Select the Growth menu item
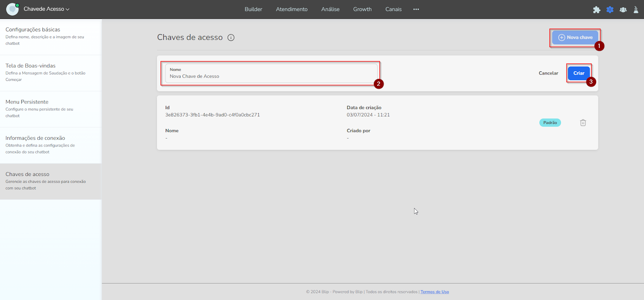 click(x=362, y=9)
